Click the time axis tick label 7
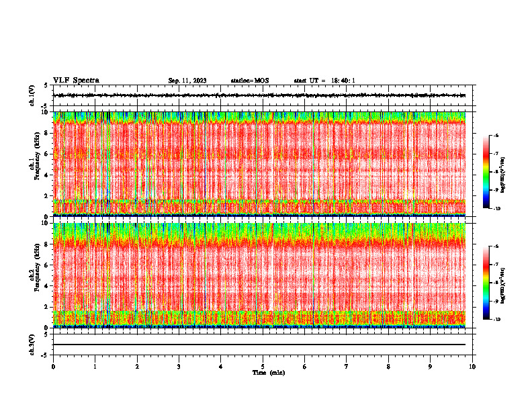This screenshot has width=532, height=411. 347,367
